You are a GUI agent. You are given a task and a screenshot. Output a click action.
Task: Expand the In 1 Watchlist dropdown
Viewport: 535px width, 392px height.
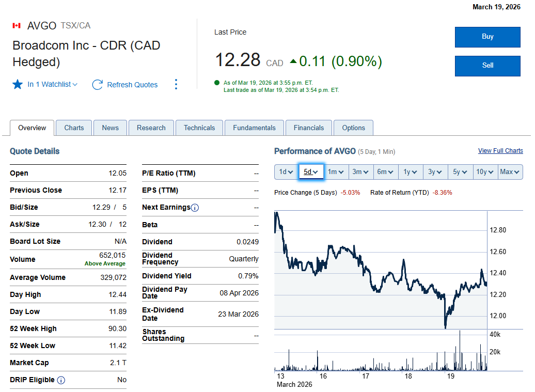click(x=53, y=84)
